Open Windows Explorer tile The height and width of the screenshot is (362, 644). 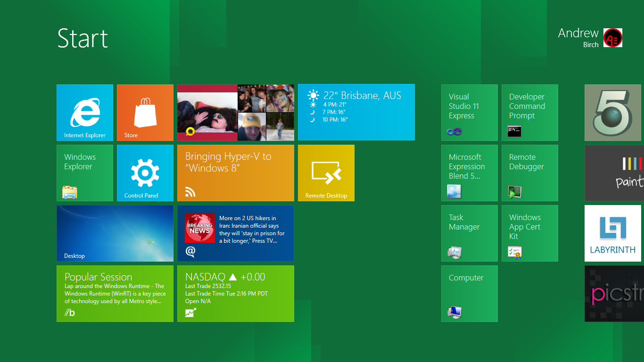(x=85, y=173)
